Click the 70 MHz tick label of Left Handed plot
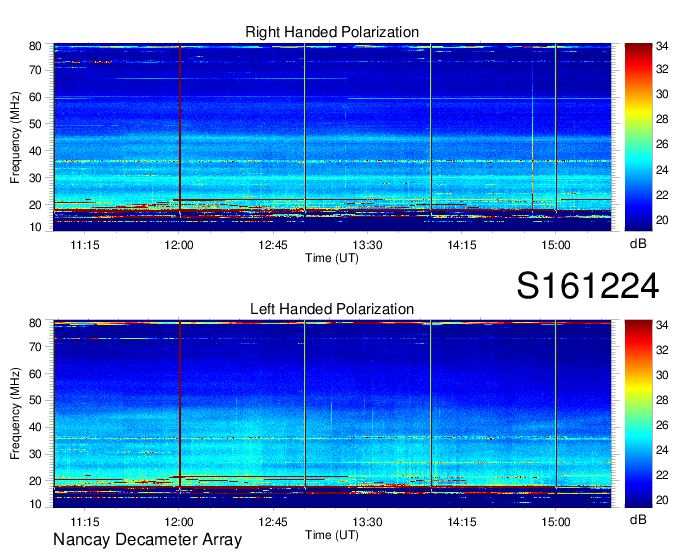The height and width of the screenshot is (552, 680). 35,346
